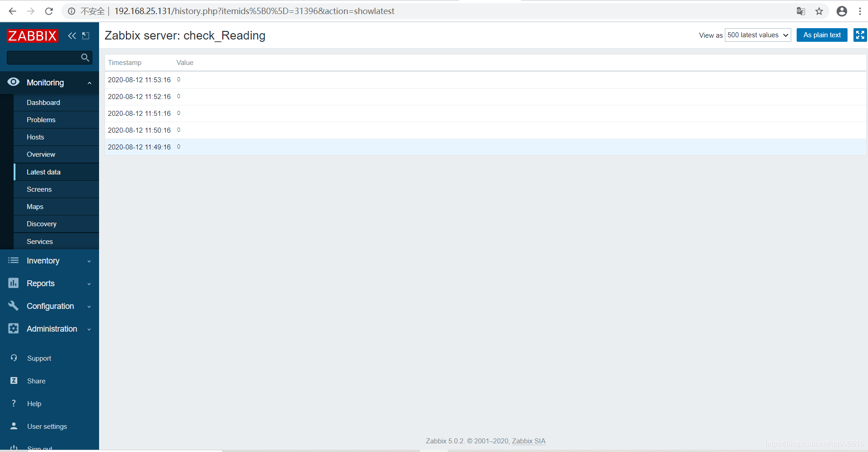
Task: Click value 0 in the 11:53:16 row
Action: 179,79
